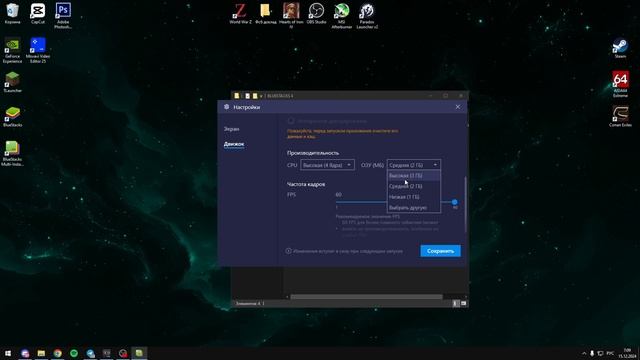This screenshot has width=640, height=360.
Task: Launch World War Z shortcut
Action: coord(240,13)
